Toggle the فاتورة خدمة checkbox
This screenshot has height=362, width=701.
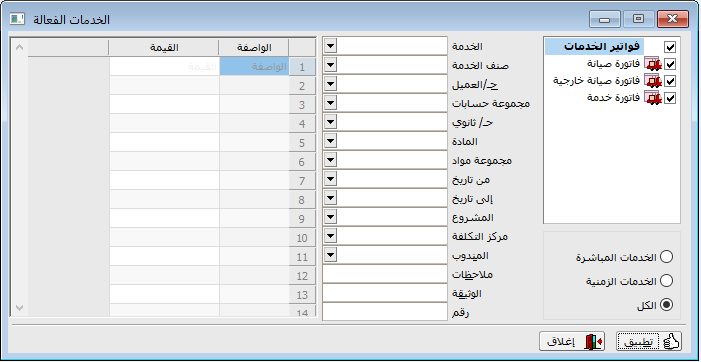tap(670, 98)
